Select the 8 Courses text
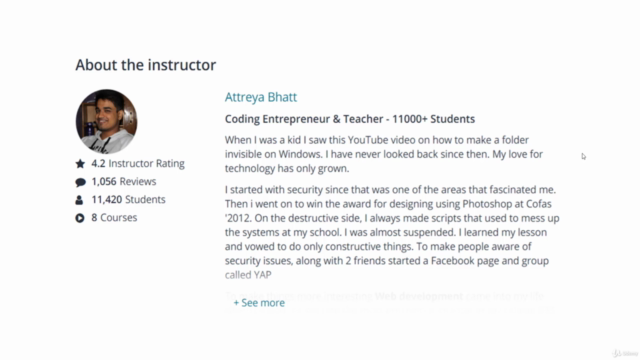The height and width of the screenshot is (360, 640). [114, 217]
